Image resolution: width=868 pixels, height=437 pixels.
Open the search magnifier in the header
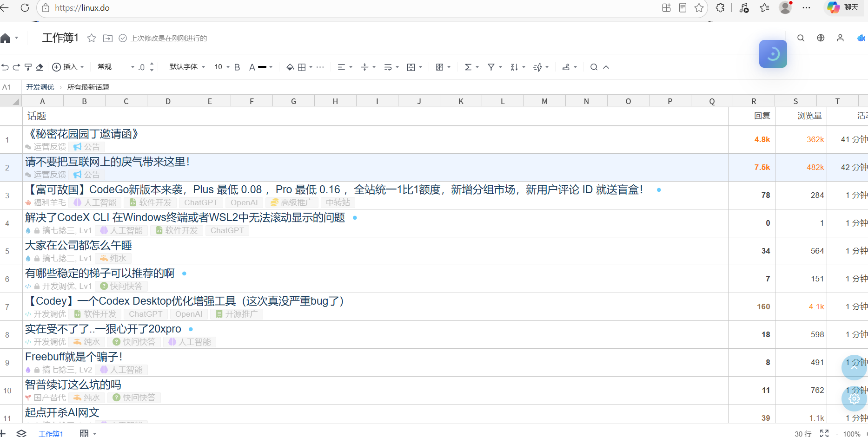click(801, 38)
